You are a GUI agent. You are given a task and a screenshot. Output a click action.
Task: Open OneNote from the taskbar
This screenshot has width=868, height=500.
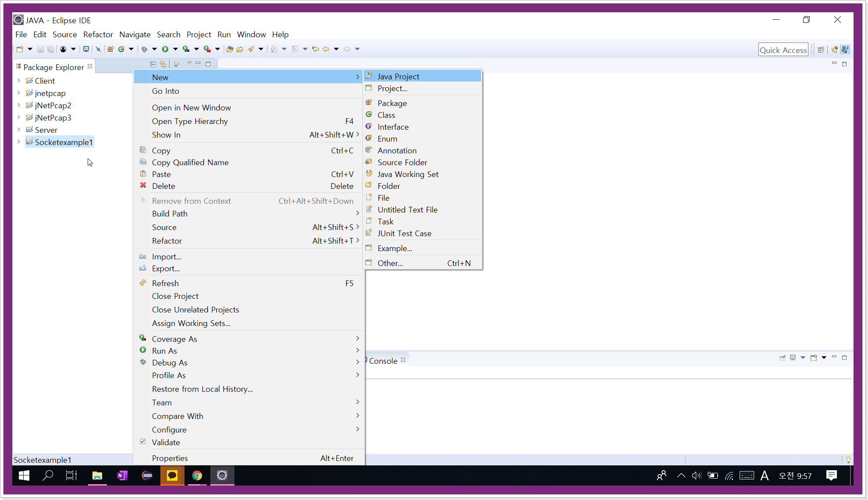pyautogui.click(x=122, y=475)
